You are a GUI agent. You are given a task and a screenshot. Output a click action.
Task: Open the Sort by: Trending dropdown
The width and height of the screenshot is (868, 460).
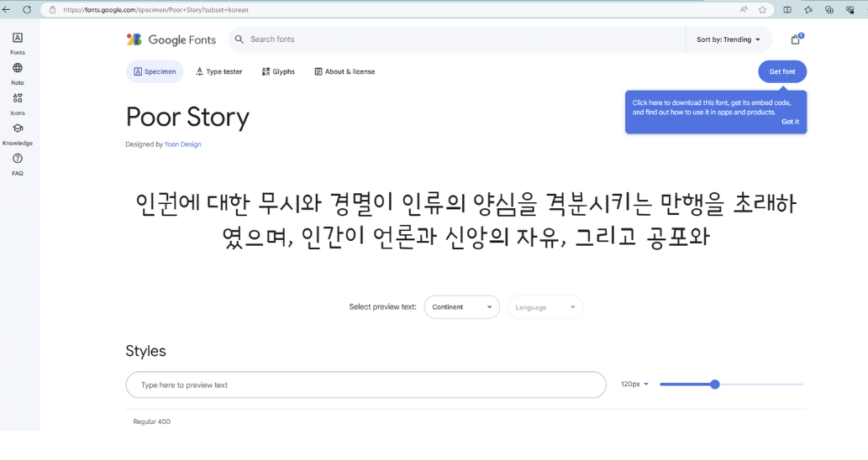pos(728,39)
